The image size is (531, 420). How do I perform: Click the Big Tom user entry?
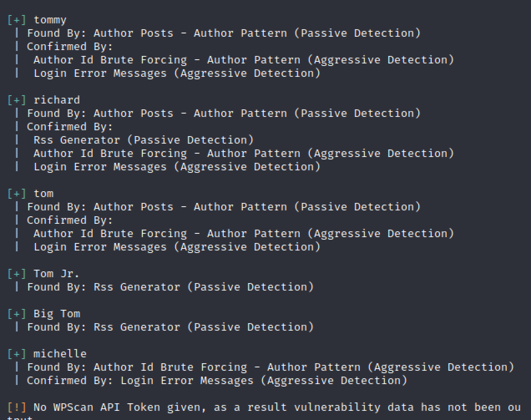pos(57,314)
